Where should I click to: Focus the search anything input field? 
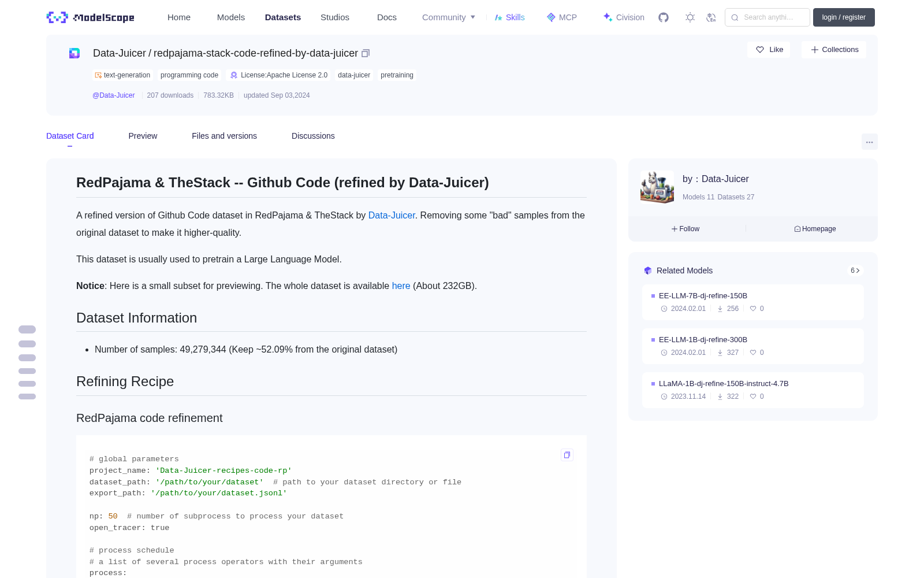pyautogui.click(x=767, y=17)
